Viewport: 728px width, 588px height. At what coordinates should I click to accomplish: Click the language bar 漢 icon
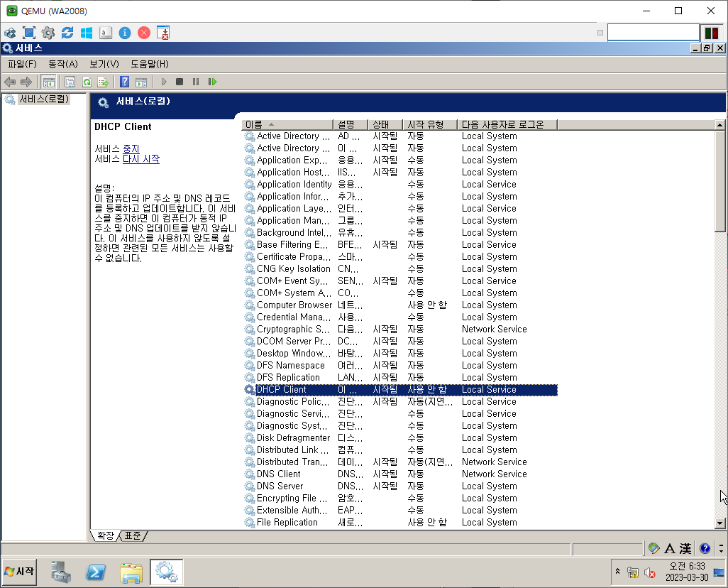tap(685, 549)
